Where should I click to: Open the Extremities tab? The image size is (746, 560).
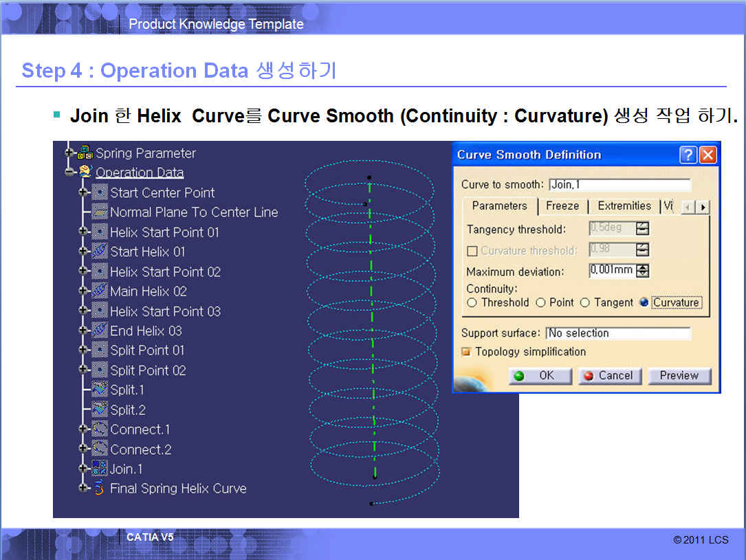click(624, 206)
